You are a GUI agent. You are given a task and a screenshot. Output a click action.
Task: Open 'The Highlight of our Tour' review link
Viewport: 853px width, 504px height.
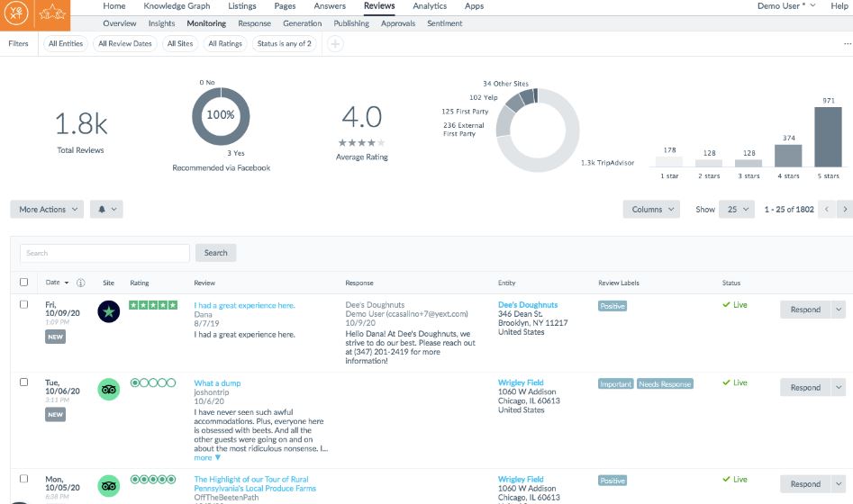point(255,484)
